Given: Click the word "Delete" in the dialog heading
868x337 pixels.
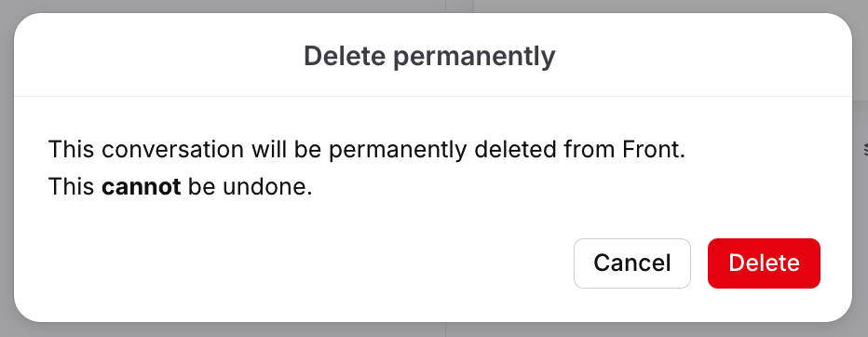Looking at the screenshot, I should [x=345, y=56].
